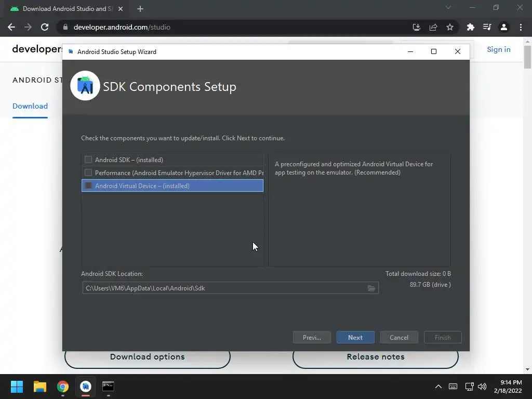Image resolution: width=532 pixels, height=399 pixels.
Task: Open File Explorer from taskbar
Action: pyautogui.click(x=39, y=387)
